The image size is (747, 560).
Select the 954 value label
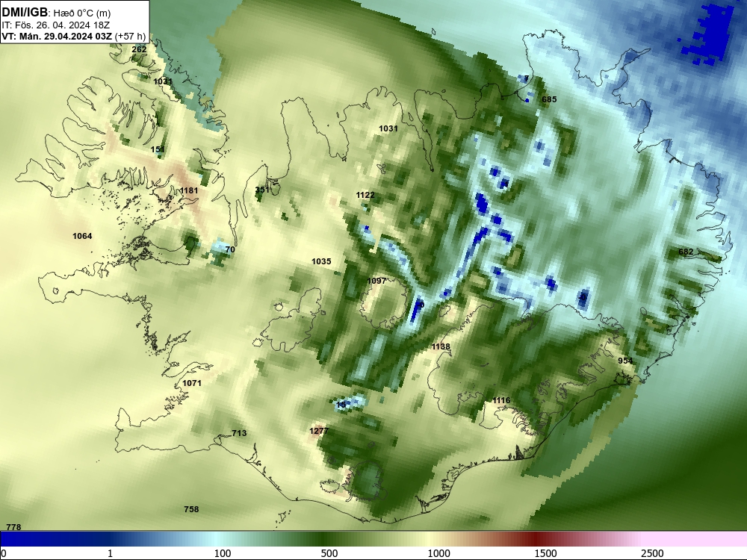625,361
